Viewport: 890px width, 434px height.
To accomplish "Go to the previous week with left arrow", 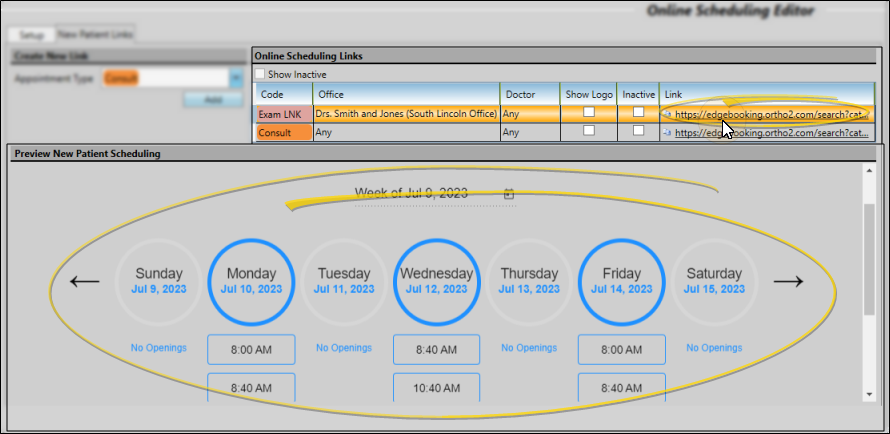I will (x=85, y=281).
